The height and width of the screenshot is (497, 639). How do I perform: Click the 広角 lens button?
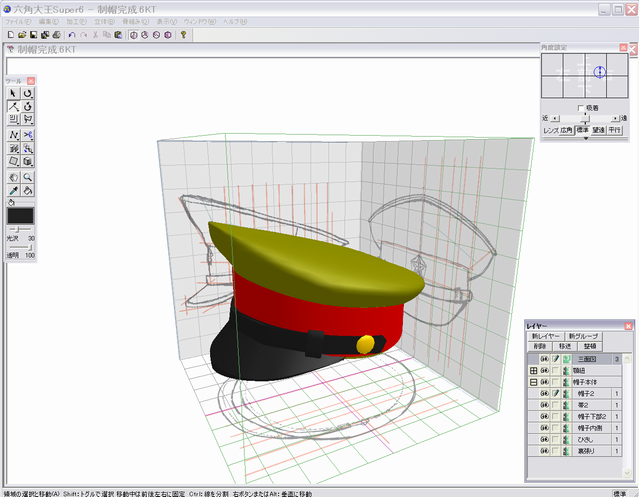click(565, 129)
